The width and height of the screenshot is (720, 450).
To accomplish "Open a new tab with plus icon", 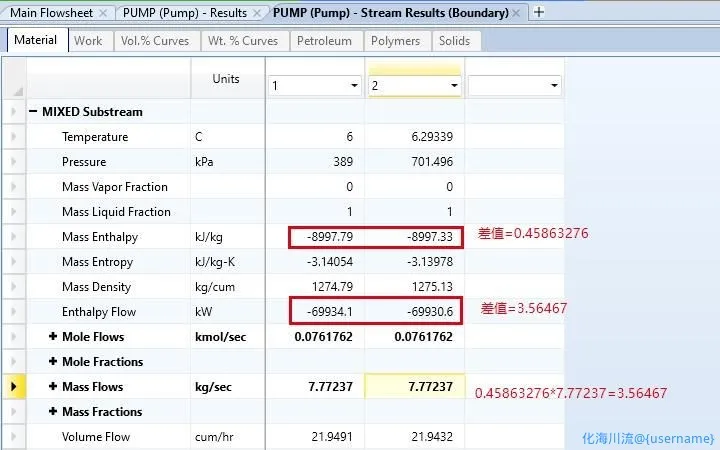I will tap(540, 12).
